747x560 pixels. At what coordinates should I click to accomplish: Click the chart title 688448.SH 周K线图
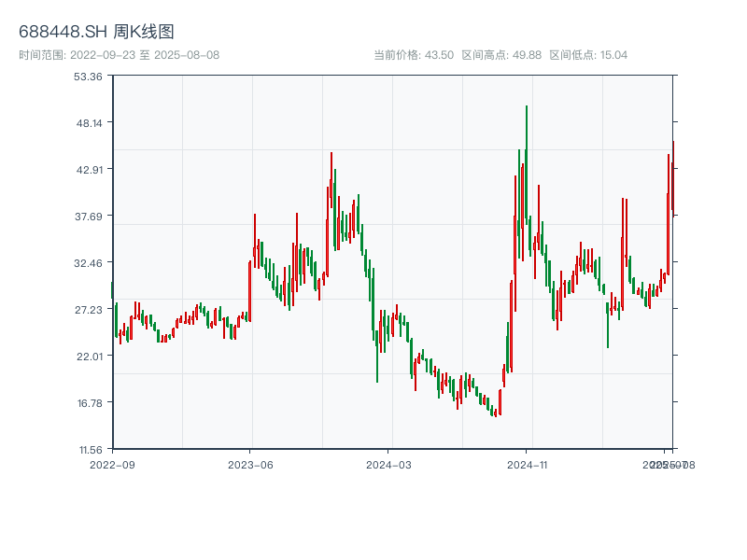pos(96,32)
